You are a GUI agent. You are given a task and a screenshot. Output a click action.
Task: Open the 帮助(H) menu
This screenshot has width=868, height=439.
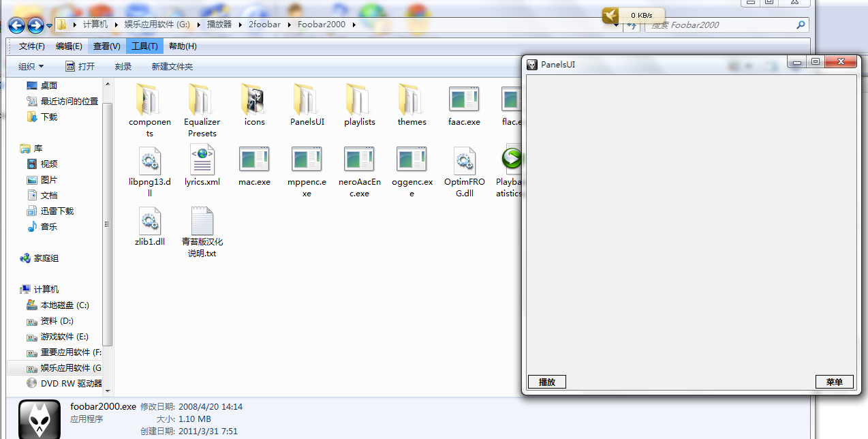coord(183,46)
